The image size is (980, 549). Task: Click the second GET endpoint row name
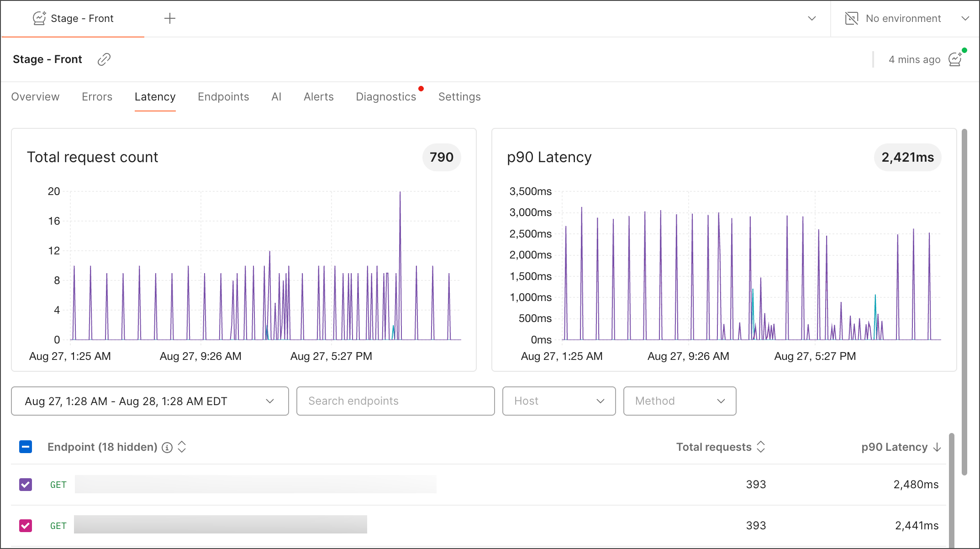click(221, 524)
